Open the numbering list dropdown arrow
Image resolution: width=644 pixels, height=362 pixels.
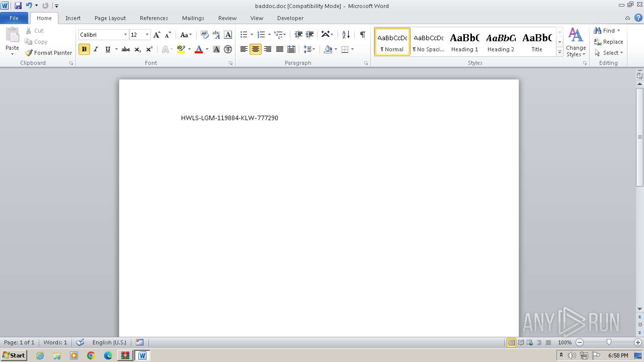coord(269,35)
